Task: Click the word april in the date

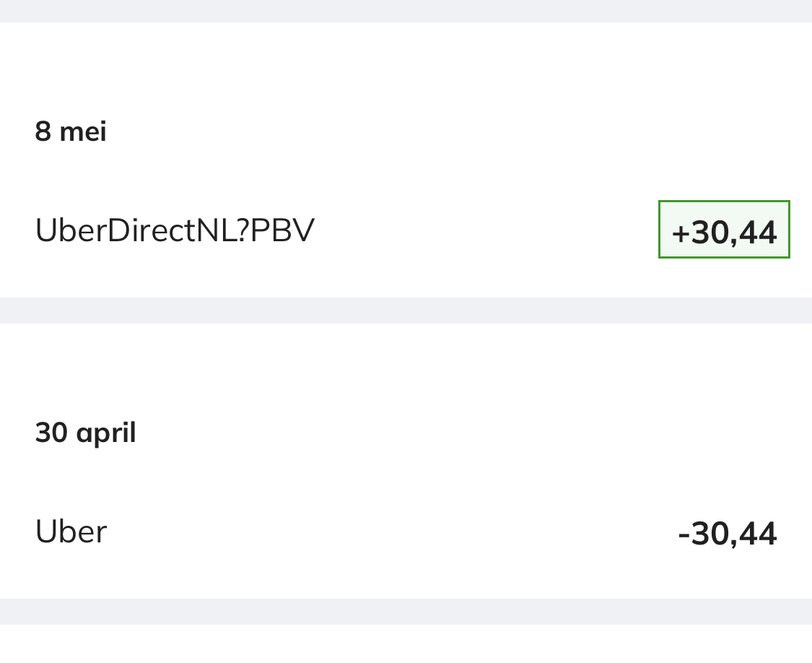Action: [x=106, y=433]
